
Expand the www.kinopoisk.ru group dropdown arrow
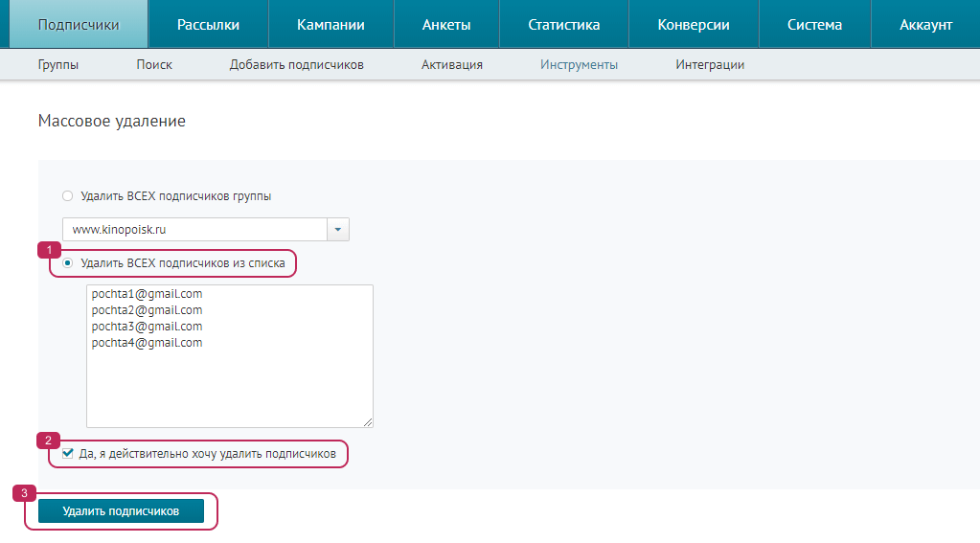[339, 230]
